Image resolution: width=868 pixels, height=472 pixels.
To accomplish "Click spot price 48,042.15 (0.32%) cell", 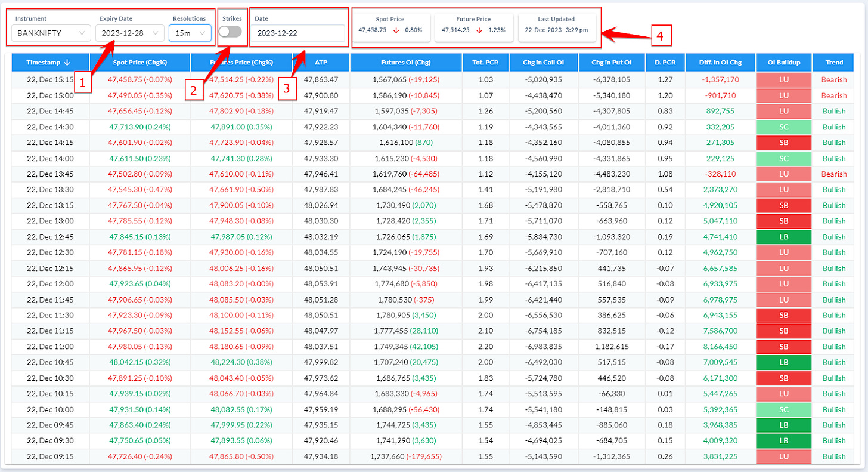I will [140, 362].
